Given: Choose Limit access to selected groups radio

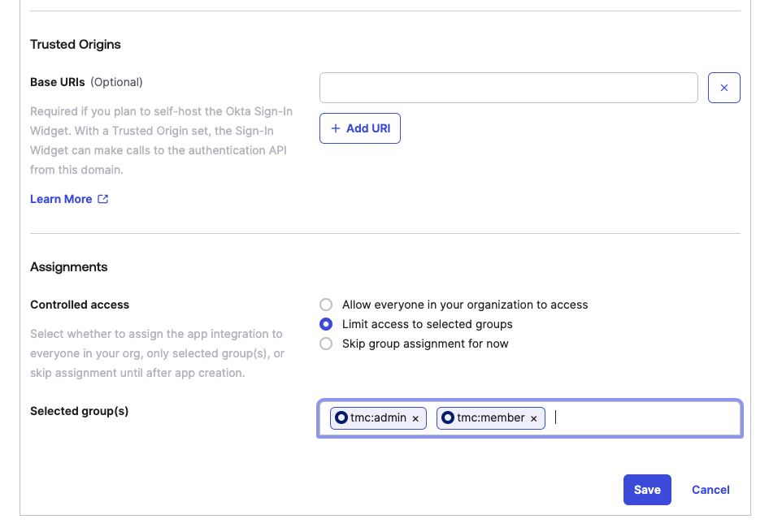Looking at the screenshot, I should point(326,324).
